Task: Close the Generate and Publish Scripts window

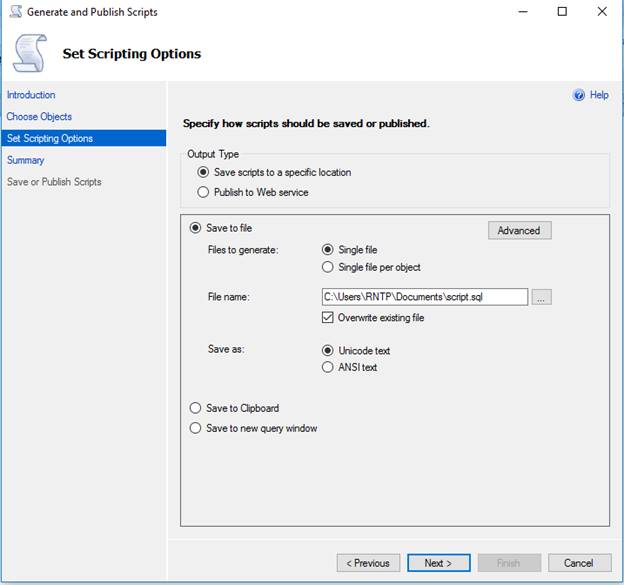Action: click(x=602, y=12)
